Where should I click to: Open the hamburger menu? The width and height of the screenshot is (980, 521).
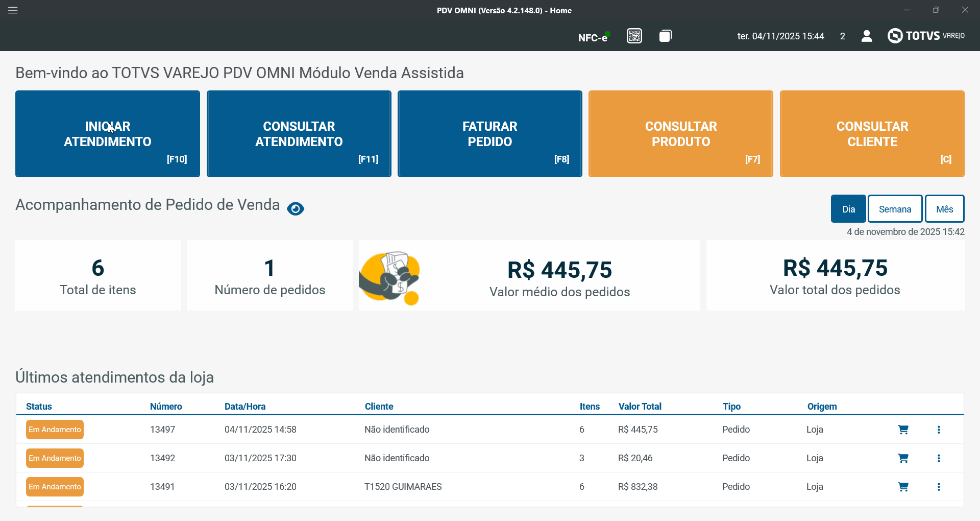[13, 10]
